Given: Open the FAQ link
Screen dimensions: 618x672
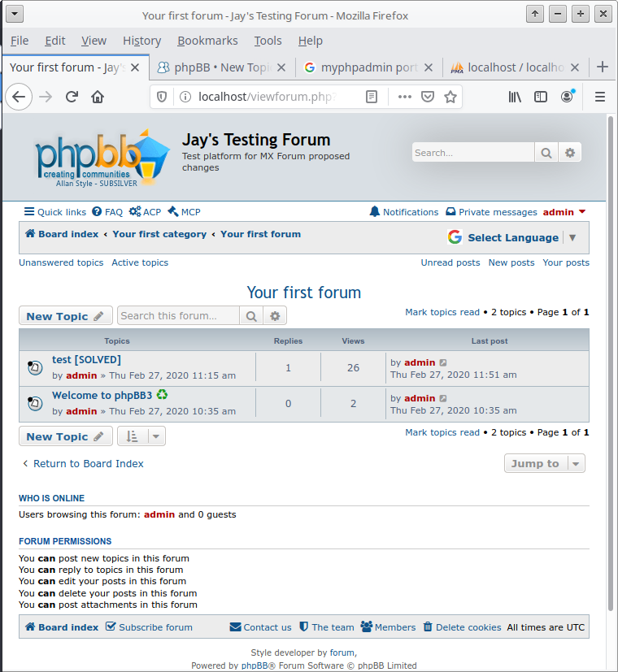Looking at the screenshot, I should click(x=107, y=212).
